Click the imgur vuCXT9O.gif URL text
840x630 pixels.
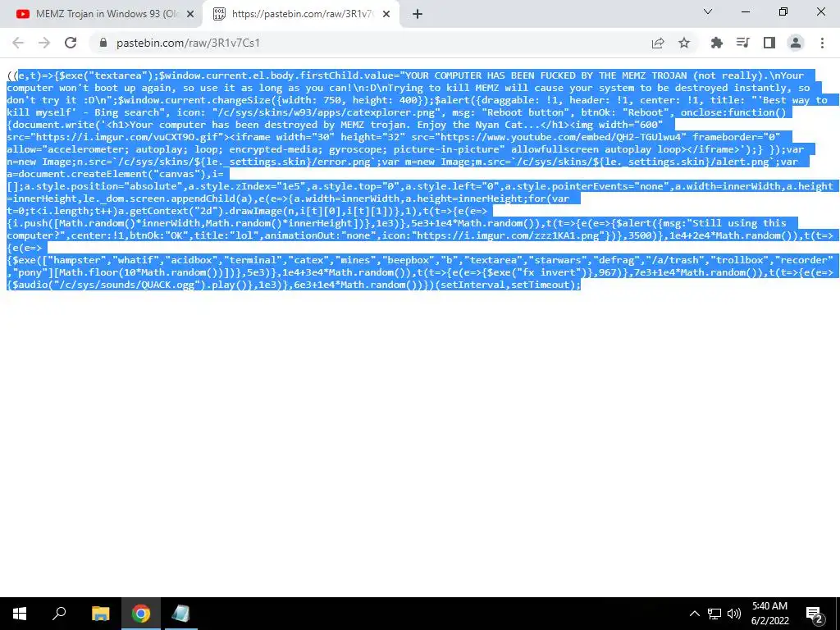(129, 137)
